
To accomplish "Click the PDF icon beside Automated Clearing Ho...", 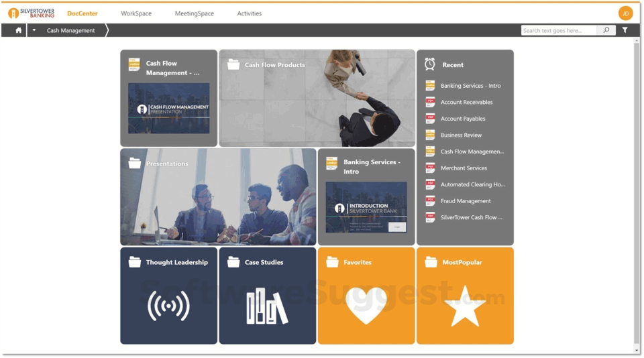I will pyautogui.click(x=430, y=184).
